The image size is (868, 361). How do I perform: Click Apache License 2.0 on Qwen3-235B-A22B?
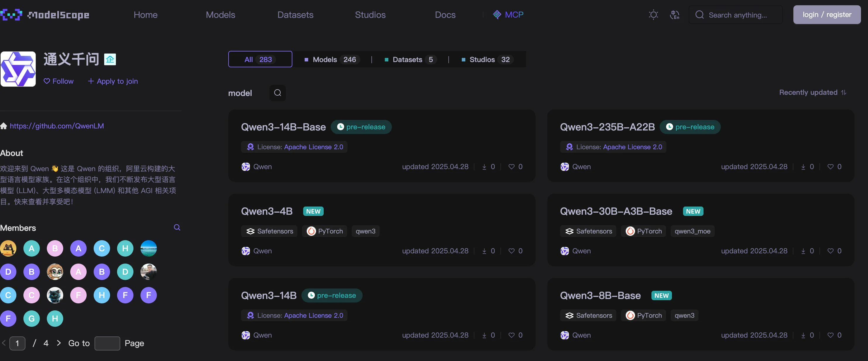(632, 147)
